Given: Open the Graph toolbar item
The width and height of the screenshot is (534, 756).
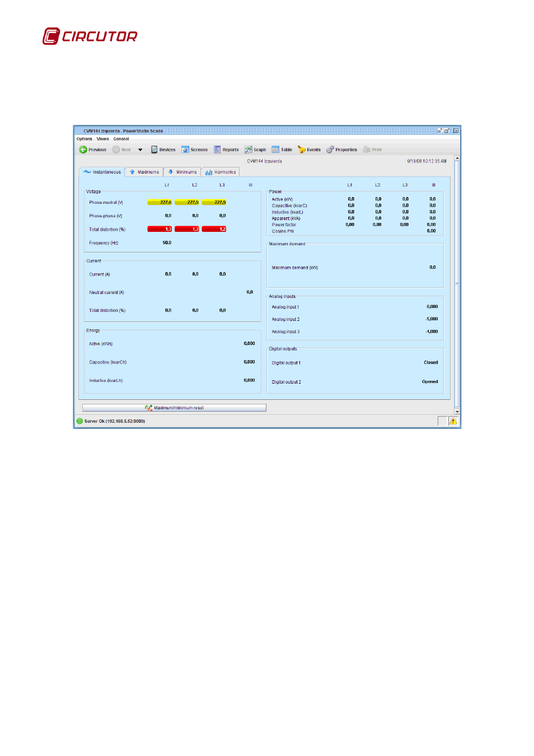Looking at the screenshot, I should coord(255,150).
